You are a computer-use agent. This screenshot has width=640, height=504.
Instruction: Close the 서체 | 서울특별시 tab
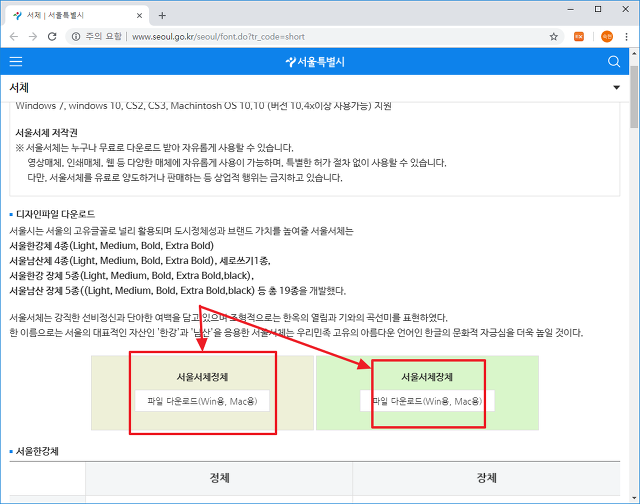coord(139,16)
